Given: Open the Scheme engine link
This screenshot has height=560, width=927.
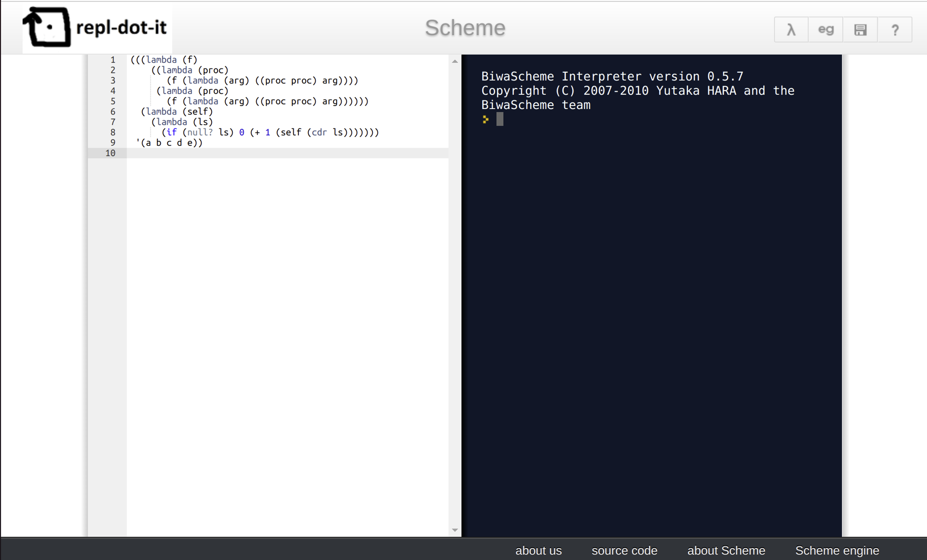Looking at the screenshot, I should [x=837, y=550].
